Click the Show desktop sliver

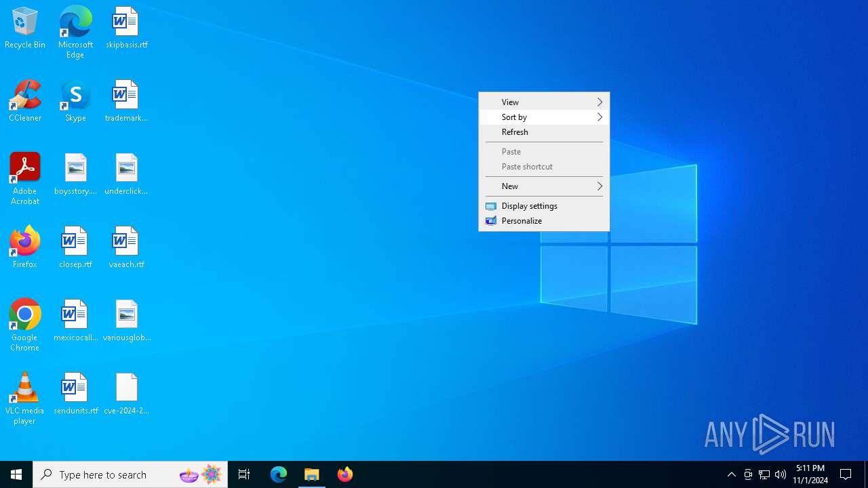coord(866,474)
